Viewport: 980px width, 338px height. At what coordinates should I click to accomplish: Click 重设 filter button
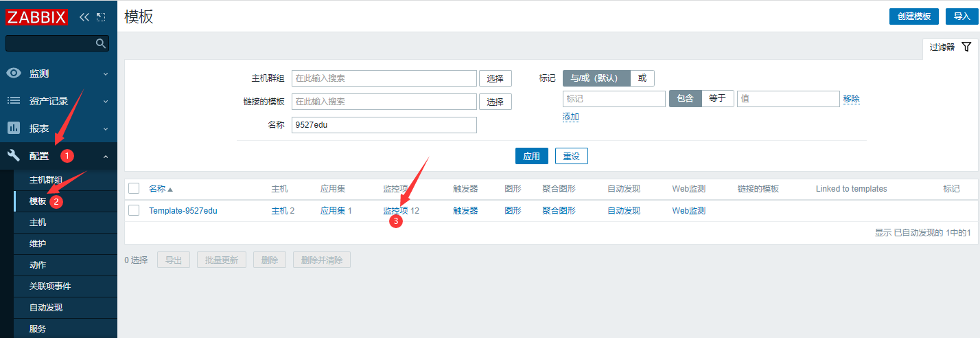(x=572, y=156)
